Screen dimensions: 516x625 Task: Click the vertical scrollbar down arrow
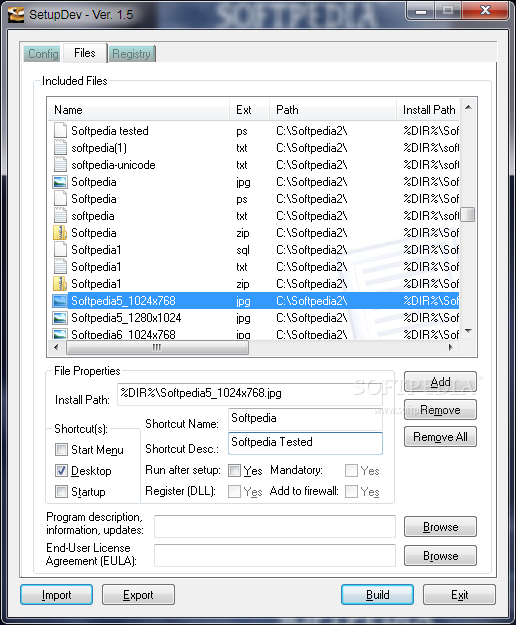[468, 331]
